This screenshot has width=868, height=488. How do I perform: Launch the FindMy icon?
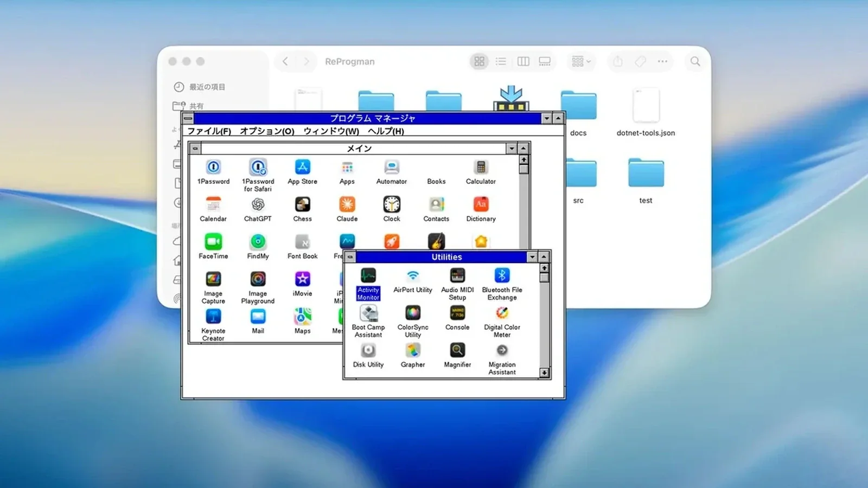click(x=258, y=242)
